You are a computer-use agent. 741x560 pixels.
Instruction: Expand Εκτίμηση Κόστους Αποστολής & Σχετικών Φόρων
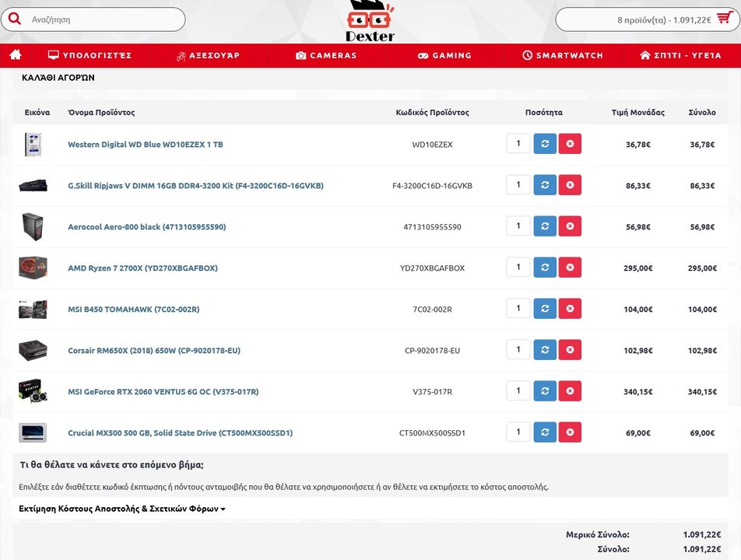click(122, 509)
